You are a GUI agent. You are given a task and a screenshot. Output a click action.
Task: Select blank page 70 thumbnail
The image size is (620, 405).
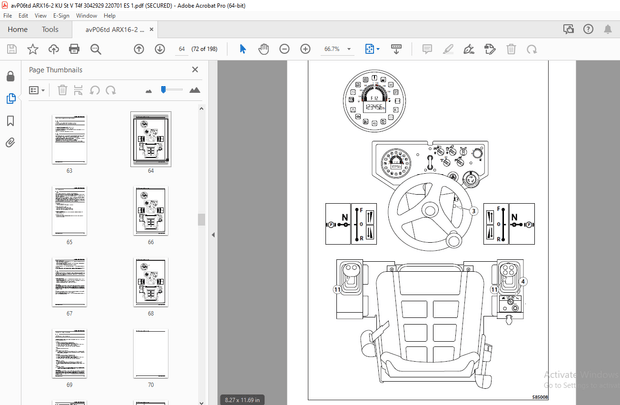[x=151, y=354]
